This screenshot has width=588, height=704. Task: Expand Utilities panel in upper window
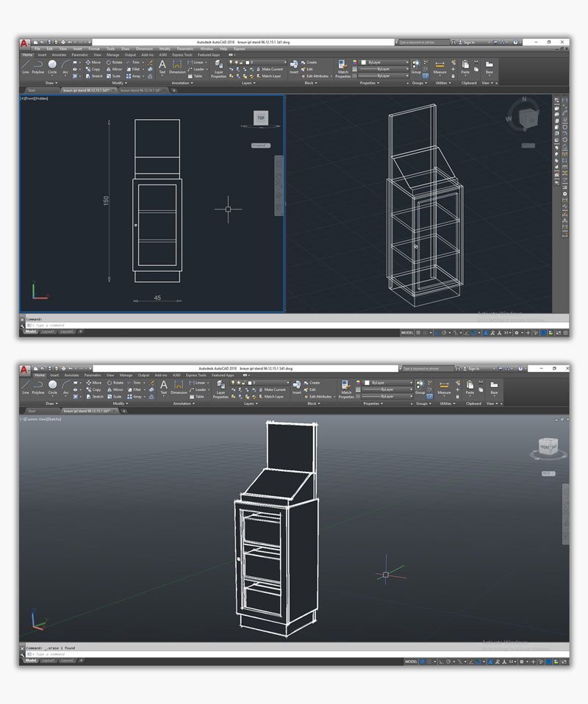tap(443, 83)
